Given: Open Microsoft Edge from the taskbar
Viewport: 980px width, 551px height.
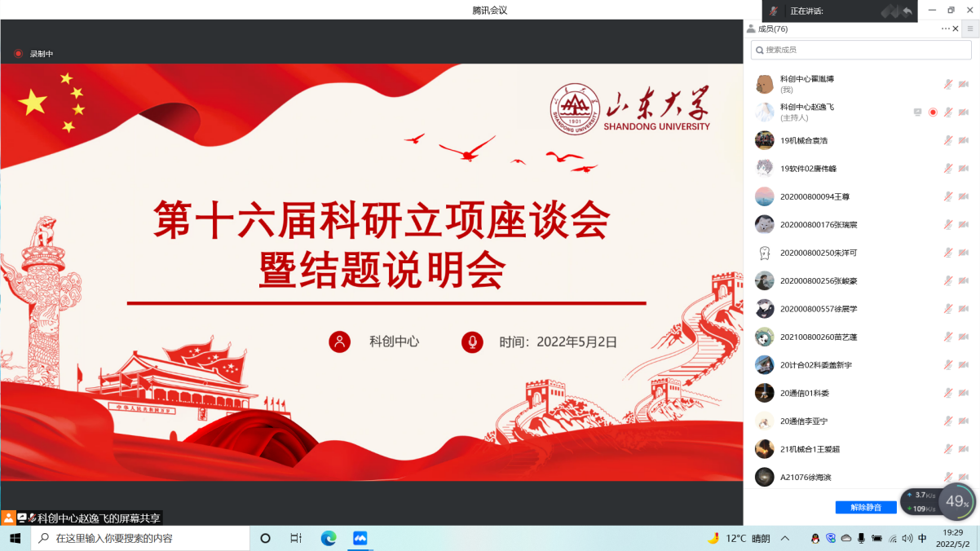Looking at the screenshot, I should coord(329,538).
